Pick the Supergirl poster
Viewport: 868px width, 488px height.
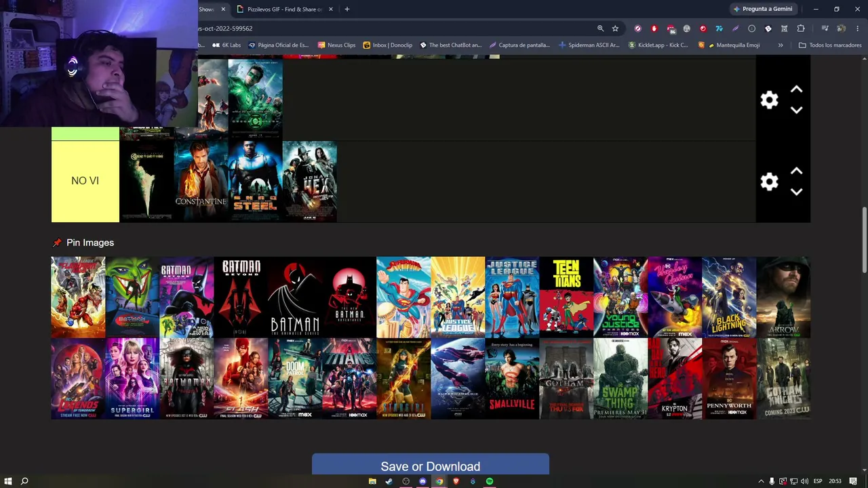pos(132,378)
